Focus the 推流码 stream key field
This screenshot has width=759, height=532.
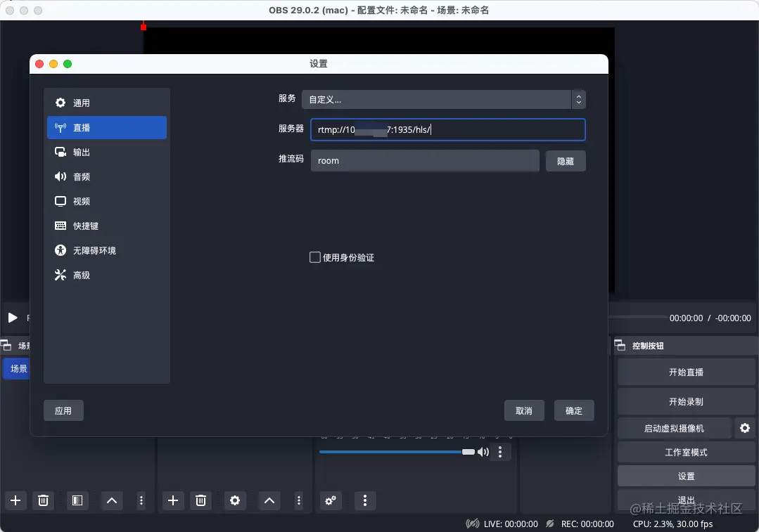[x=424, y=160]
